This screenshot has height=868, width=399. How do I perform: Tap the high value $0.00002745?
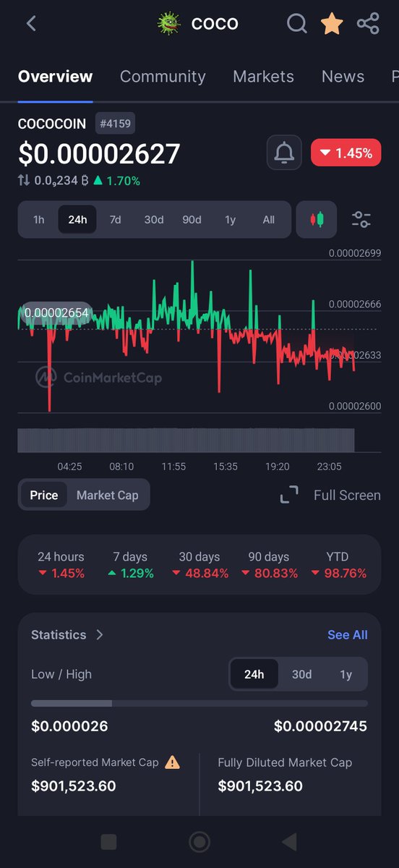pyautogui.click(x=320, y=726)
